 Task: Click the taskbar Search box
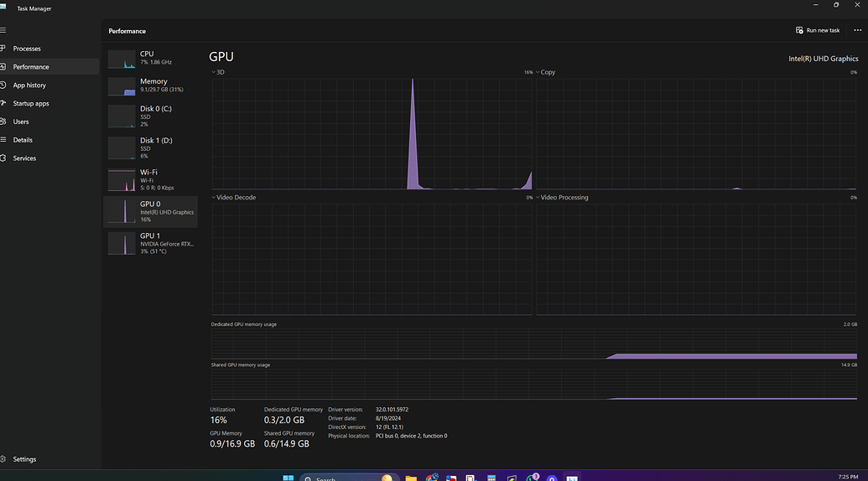(349, 478)
